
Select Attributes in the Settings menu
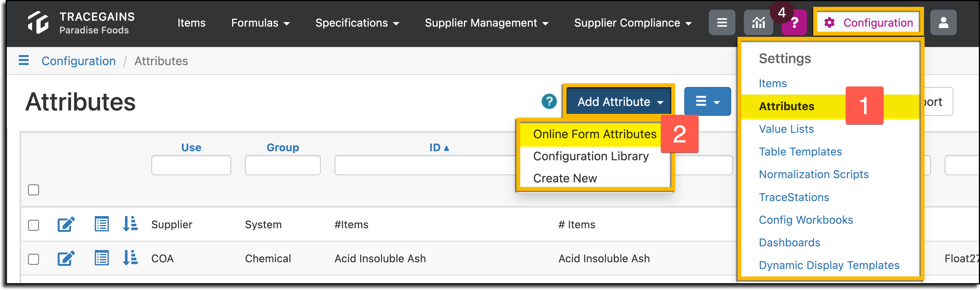[786, 106]
